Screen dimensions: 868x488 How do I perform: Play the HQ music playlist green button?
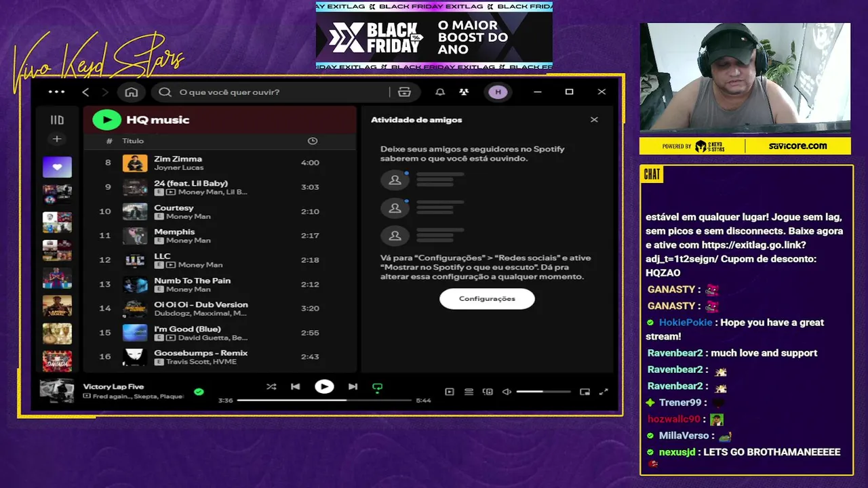[x=106, y=120]
